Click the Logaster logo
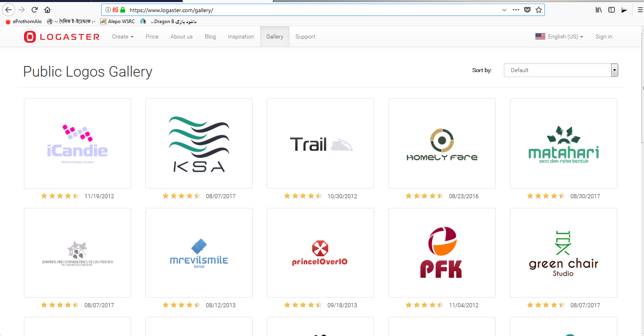The height and width of the screenshot is (336, 644). [x=62, y=37]
